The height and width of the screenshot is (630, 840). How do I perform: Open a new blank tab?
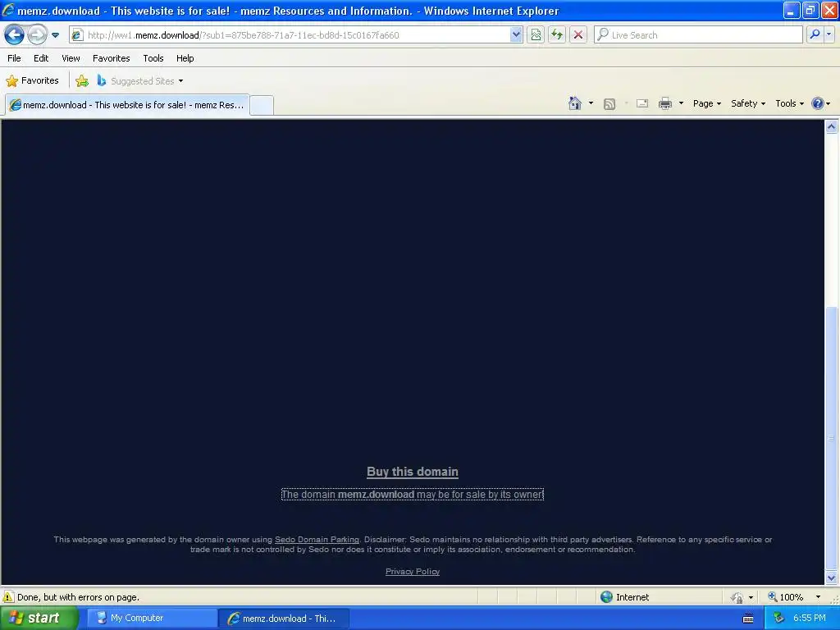[x=262, y=105]
